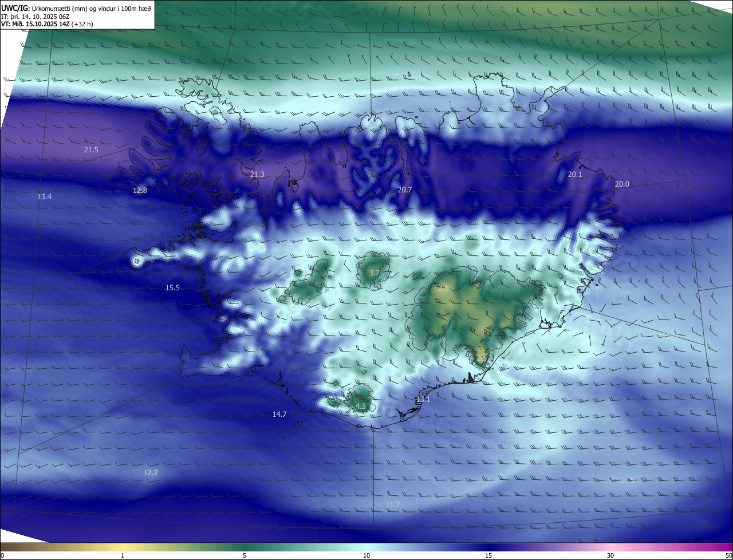The width and height of the screenshot is (733, 560).
Task: Click the precipitable water color scale bar
Action: point(366,547)
